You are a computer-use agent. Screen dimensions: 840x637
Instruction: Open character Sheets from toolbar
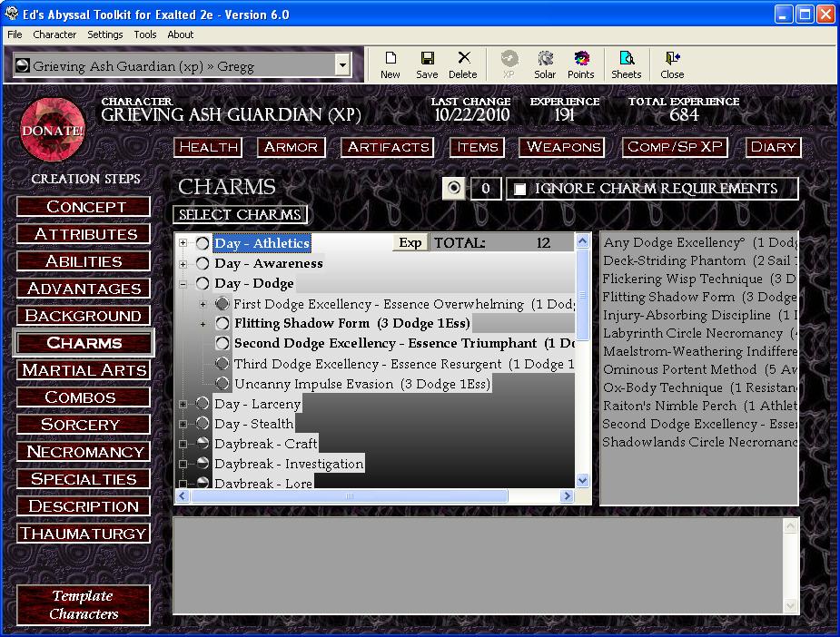pyautogui.click(x=627, y=64)
